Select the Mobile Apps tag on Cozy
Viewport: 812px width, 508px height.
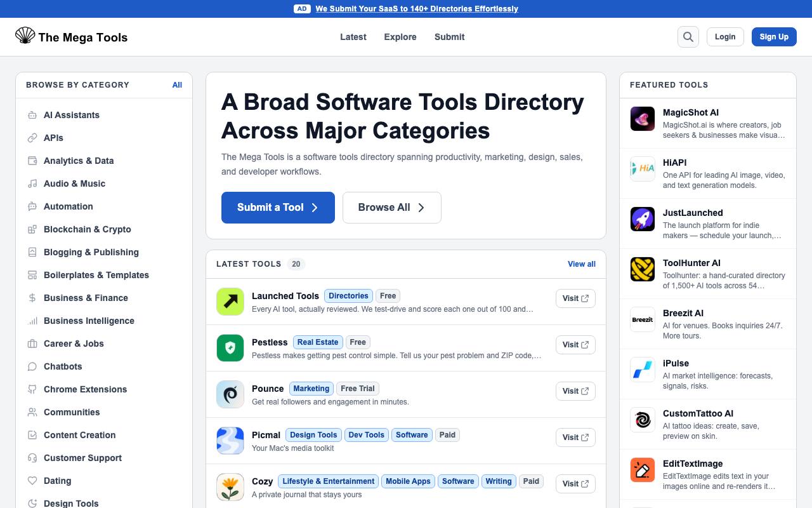(x=408, y=481)
